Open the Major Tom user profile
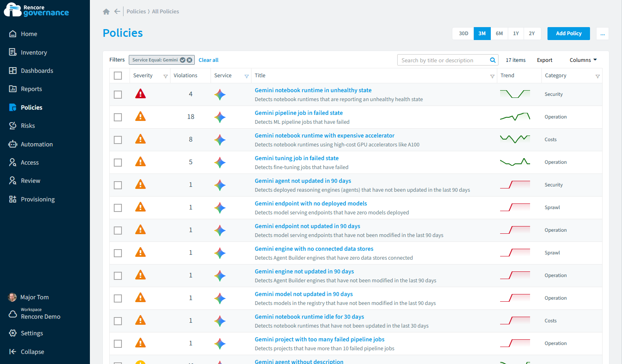 point(29,297)
